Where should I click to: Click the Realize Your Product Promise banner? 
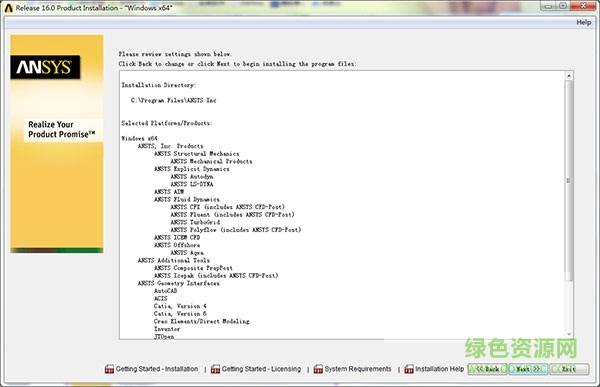tap(63, 130)
